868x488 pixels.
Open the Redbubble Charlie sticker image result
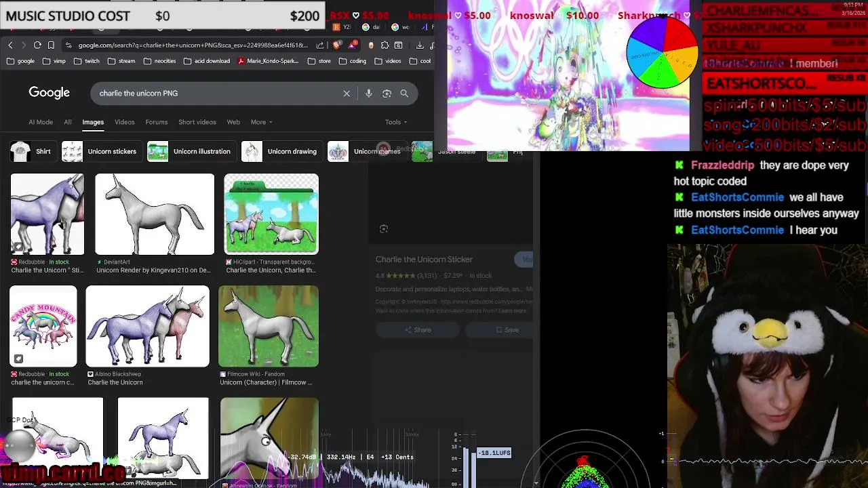47,214
